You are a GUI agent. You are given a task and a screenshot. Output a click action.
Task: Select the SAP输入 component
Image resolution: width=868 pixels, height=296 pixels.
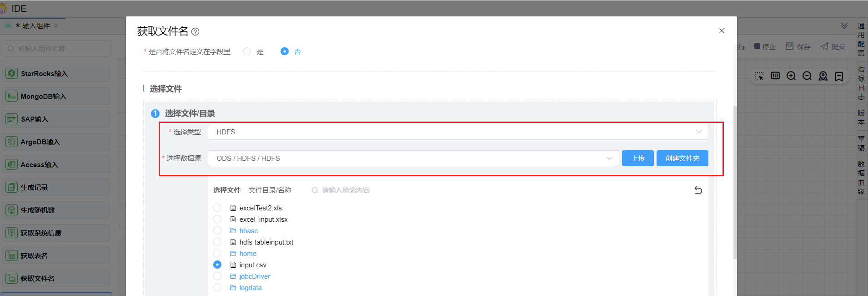[56, 119]
